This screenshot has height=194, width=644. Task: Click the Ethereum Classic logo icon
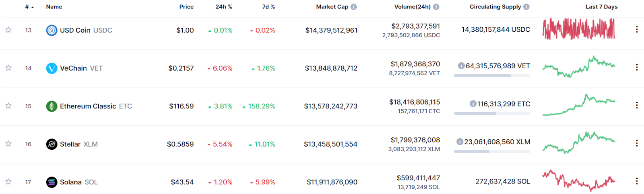click(x=52, y=106)
